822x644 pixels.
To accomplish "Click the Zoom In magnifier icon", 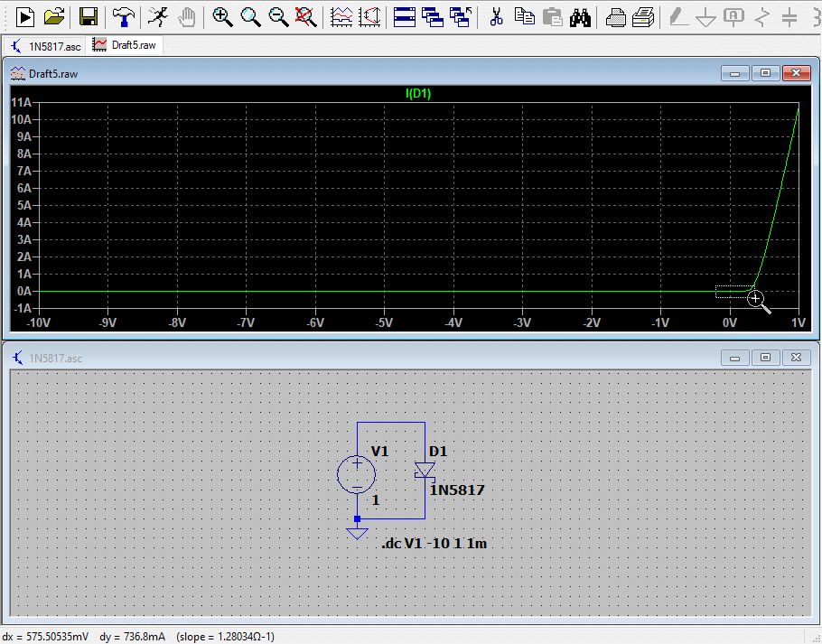I will coord(221,16).
